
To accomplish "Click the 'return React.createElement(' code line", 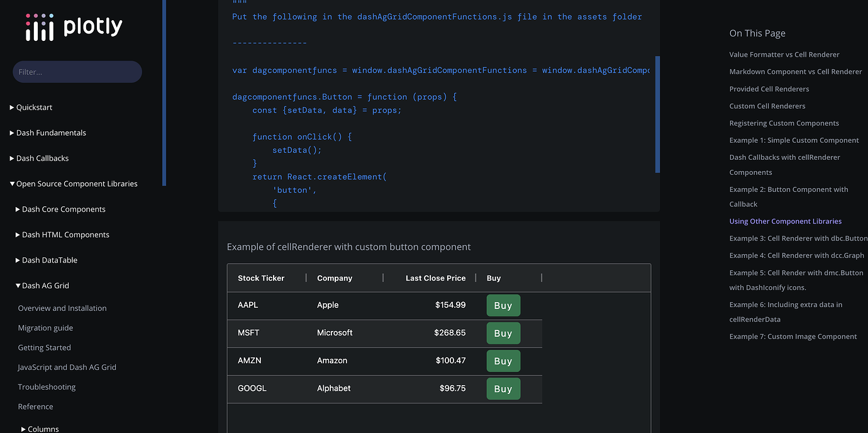I will pyautogui.click(x=320, y=177).
